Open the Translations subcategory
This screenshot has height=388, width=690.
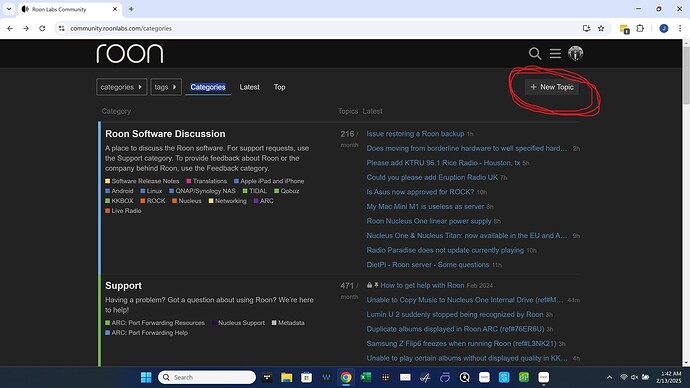[207, 181]
